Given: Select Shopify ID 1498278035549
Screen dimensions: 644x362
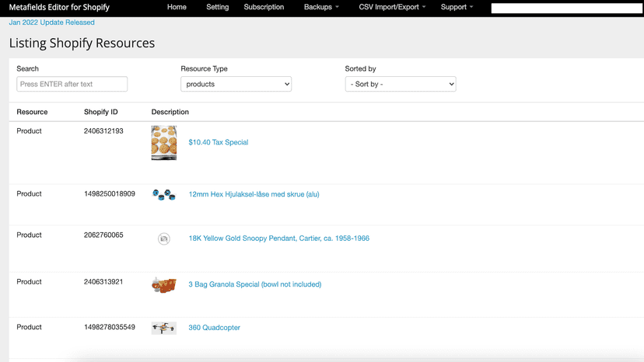Looking at the screenshot, I should (109, 327).
